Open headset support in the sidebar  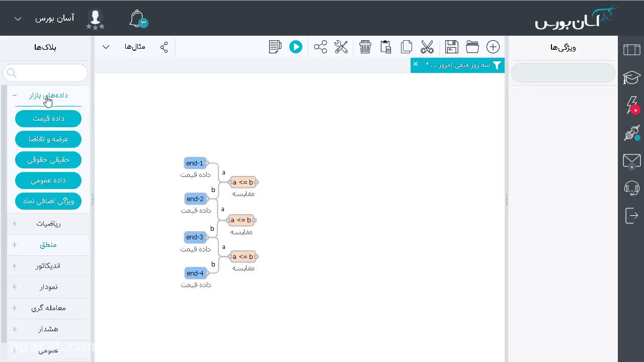(x=631, y=188)
